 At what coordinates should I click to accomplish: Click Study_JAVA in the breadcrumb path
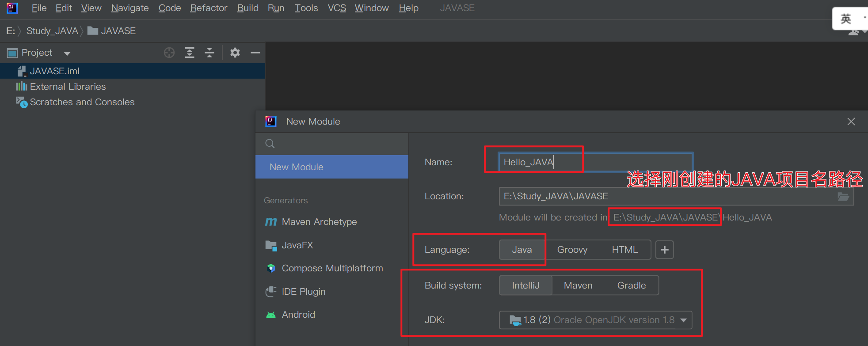pos(52,31)
